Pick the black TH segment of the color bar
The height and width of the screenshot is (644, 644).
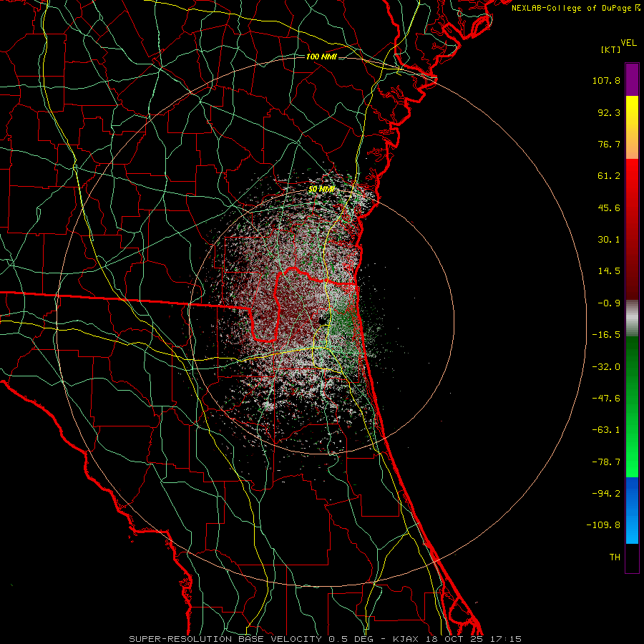tap(632, 557)
